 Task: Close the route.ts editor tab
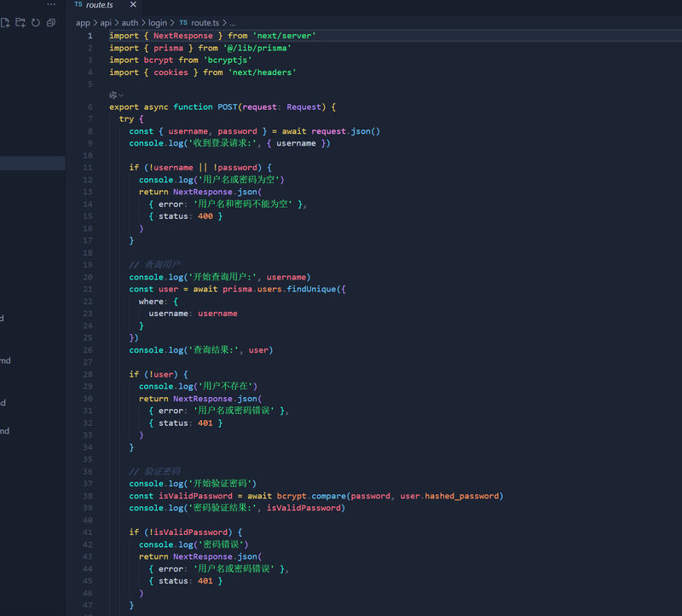tap(133, 4)
